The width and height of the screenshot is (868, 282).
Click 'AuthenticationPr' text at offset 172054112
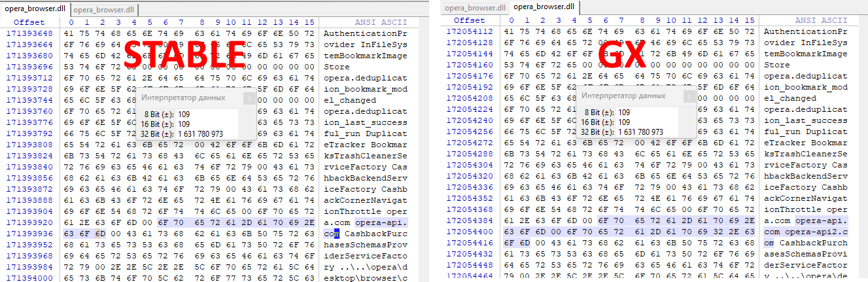click(x=806, y=31)
